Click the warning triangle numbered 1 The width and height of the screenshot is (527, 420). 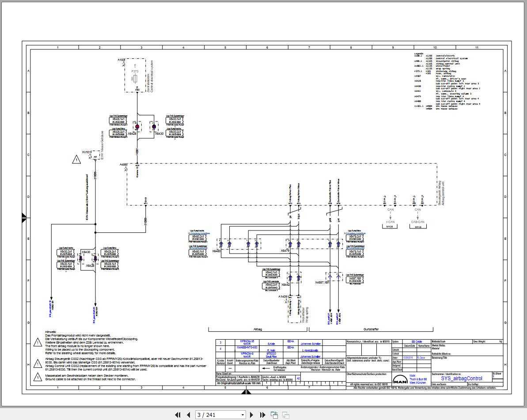tap(76, 159)
